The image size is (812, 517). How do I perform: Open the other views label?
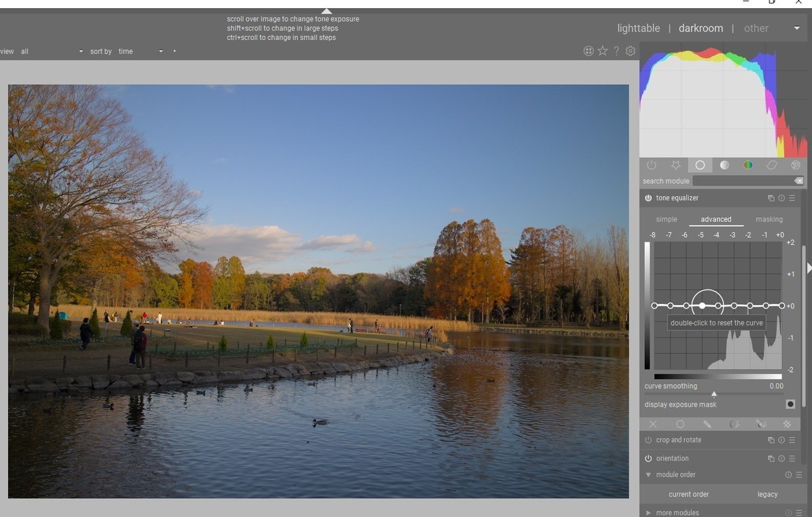tap(756, 28)
